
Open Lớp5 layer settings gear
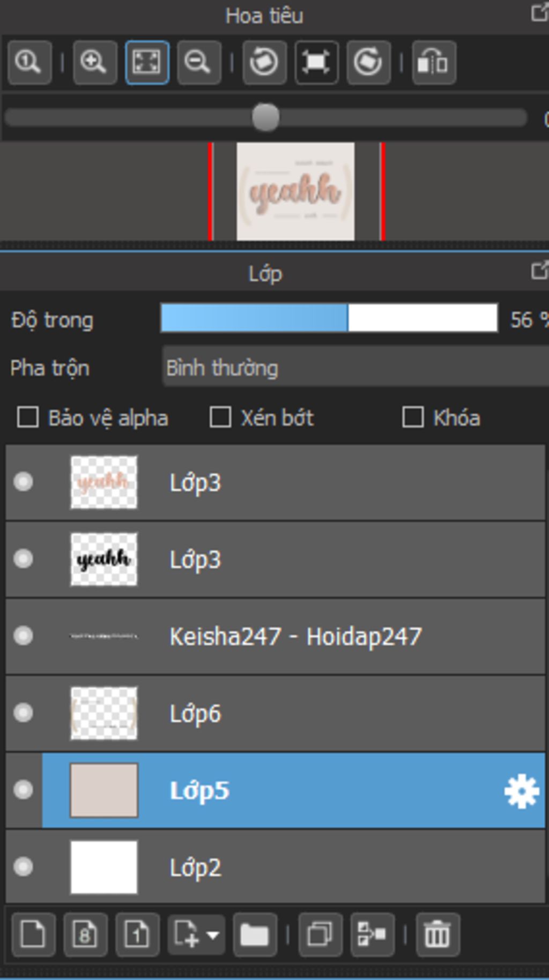click(x=521, y=791)
